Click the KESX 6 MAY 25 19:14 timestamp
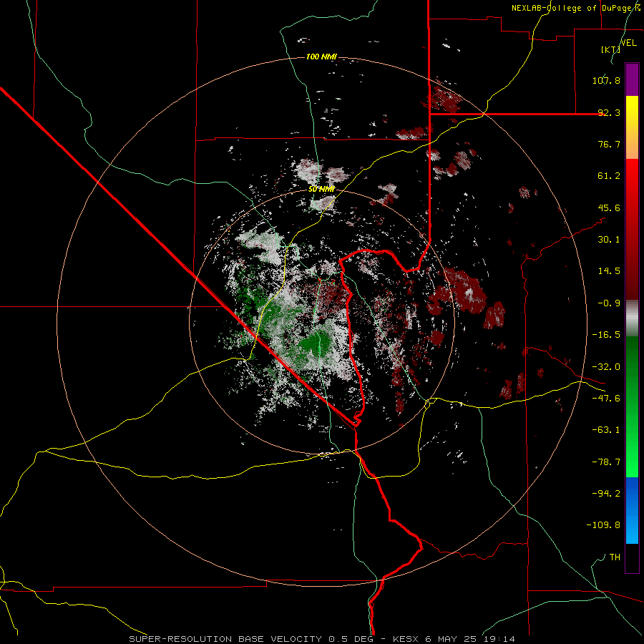This screenshot has height=644, width=644. tap(454, 639)
